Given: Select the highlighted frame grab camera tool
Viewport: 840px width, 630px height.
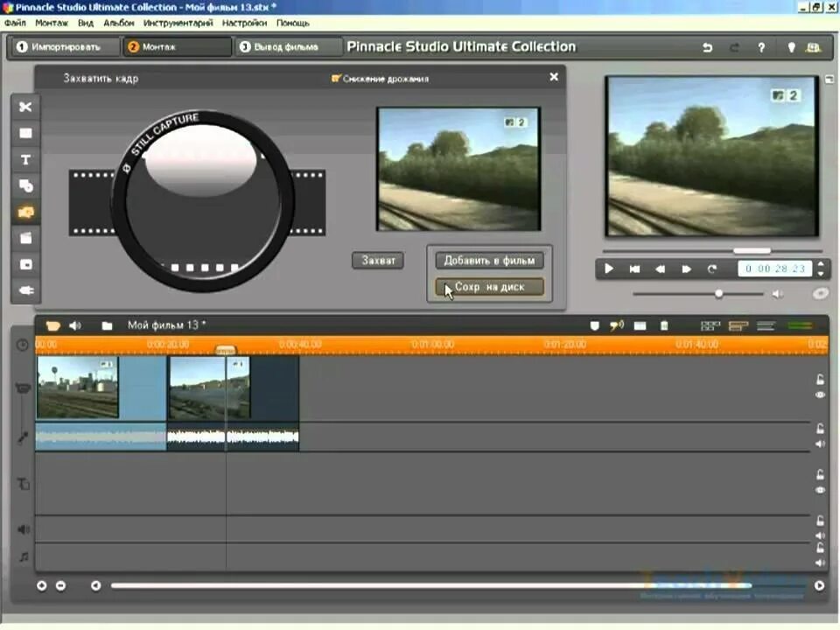Looking at the screenshot, I should 25,212.
